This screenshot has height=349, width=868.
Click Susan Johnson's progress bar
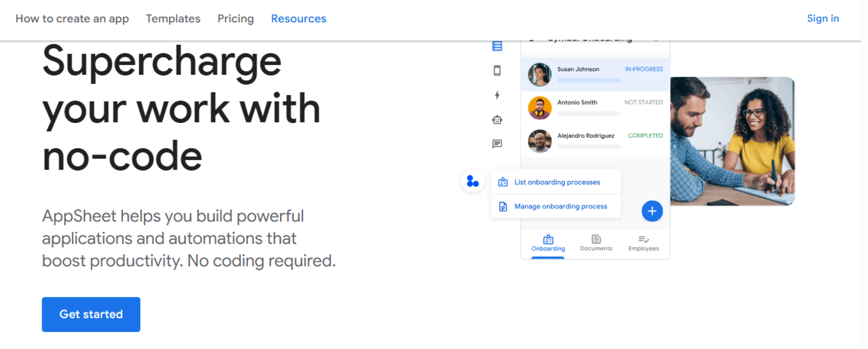point(589,80)
